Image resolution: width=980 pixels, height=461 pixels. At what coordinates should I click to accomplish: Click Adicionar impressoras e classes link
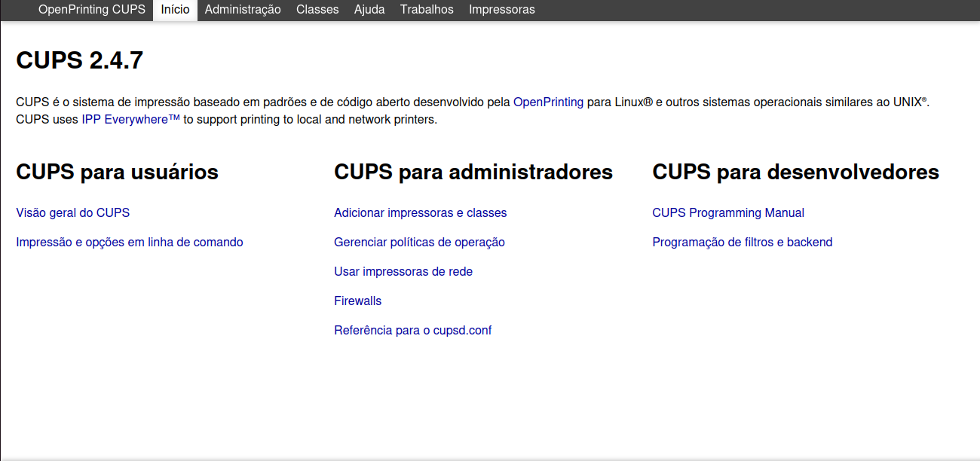(x=421, y=212)
